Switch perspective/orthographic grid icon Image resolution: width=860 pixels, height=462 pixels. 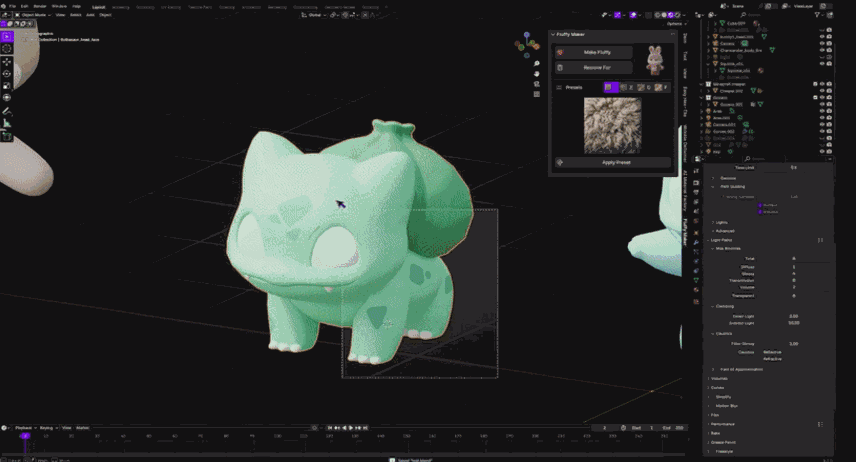(536, 94)
